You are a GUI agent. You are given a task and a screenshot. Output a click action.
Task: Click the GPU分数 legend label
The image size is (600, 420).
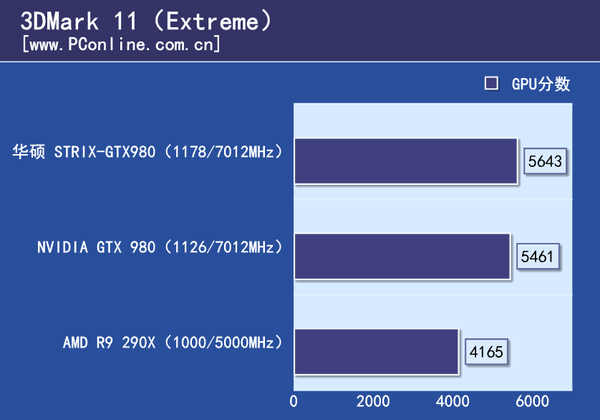[541, 84]
